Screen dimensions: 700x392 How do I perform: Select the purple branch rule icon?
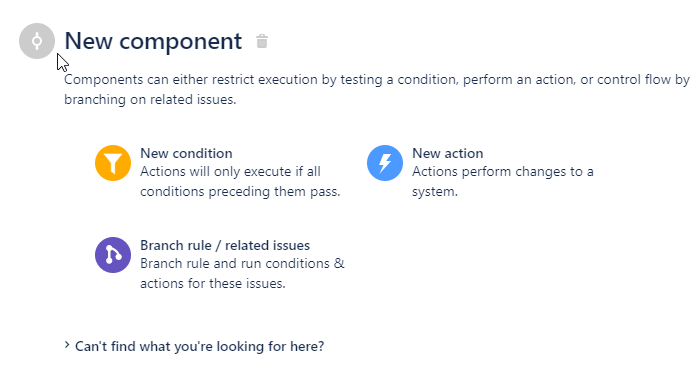point(113,255)
